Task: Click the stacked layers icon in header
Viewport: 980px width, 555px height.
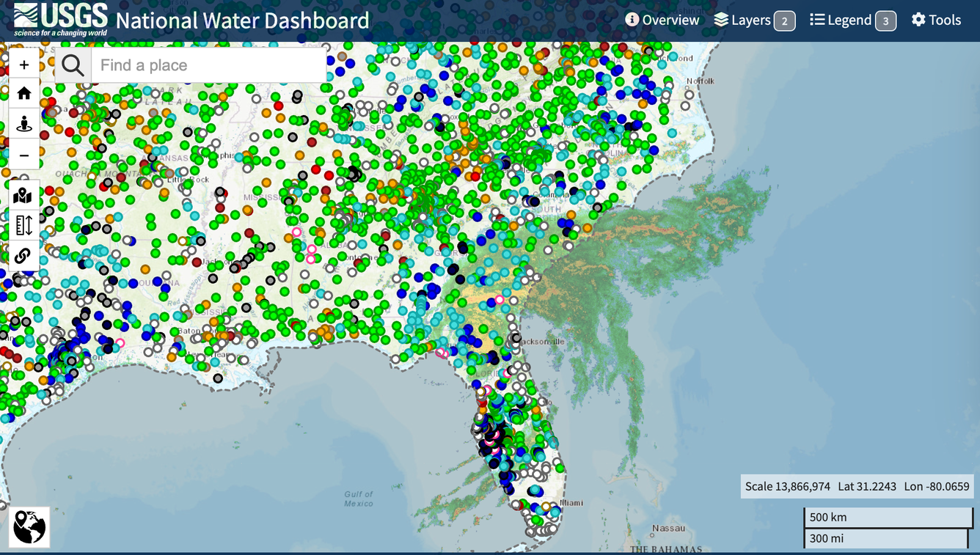Action: coord(722,20)
